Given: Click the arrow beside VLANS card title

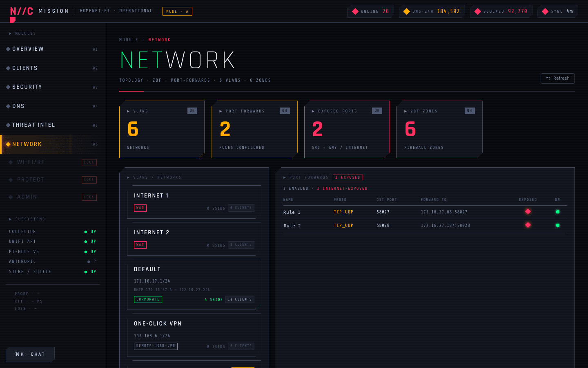Looking at the screenshot, I should [x=128, y=111].
